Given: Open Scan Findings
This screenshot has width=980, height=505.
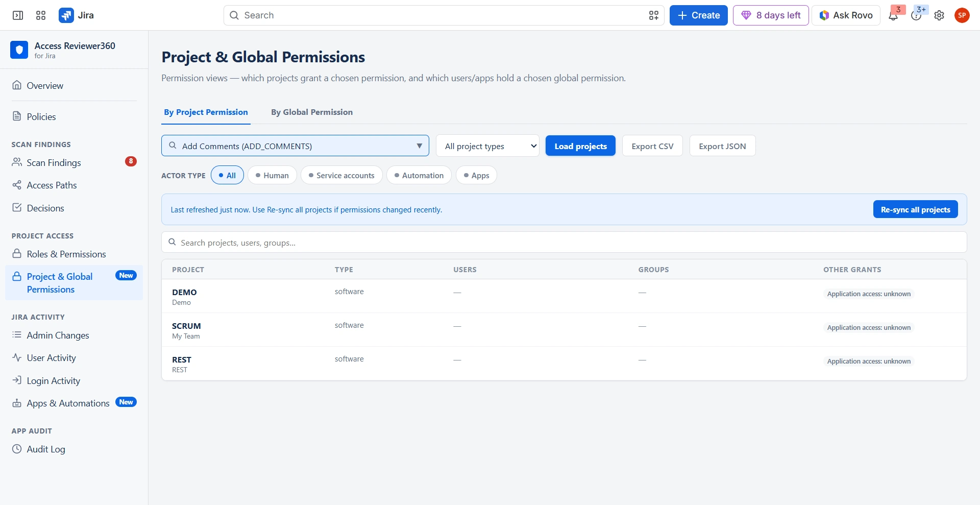Looking at the screenshot, I should coord(74,162).
